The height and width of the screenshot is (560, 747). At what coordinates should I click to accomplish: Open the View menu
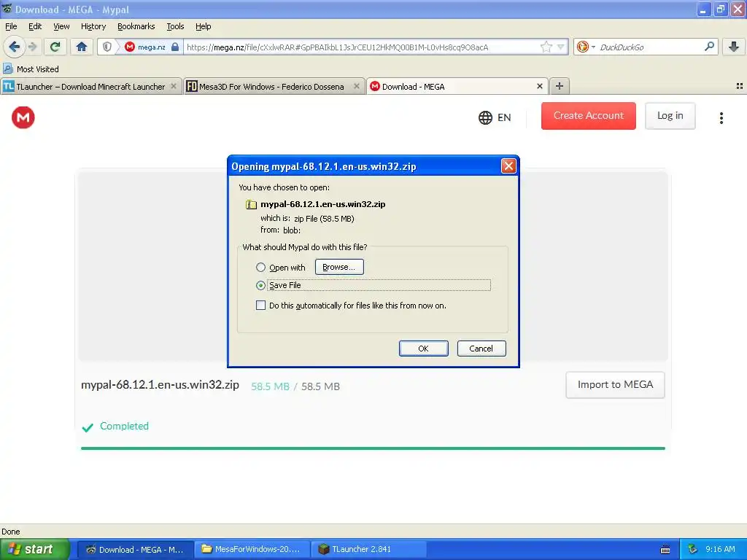point(61,26)
